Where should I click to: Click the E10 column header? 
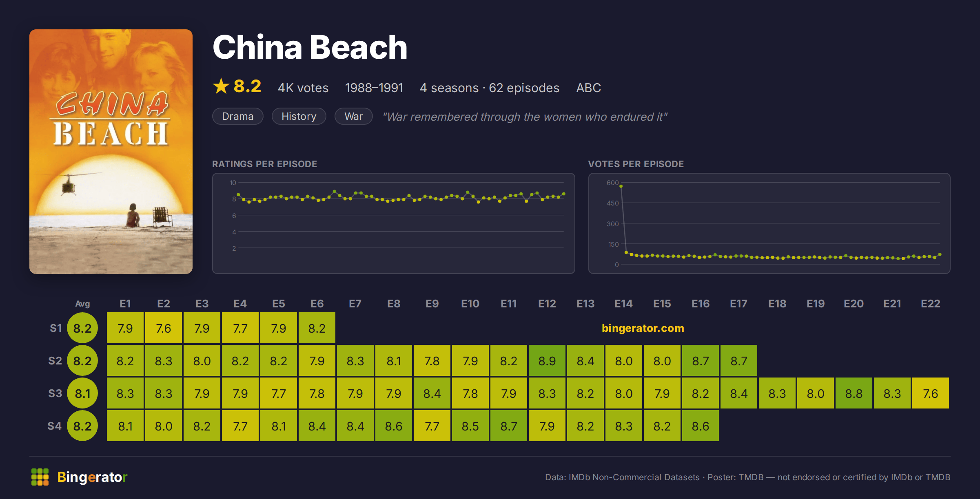(x=470, y=304)
